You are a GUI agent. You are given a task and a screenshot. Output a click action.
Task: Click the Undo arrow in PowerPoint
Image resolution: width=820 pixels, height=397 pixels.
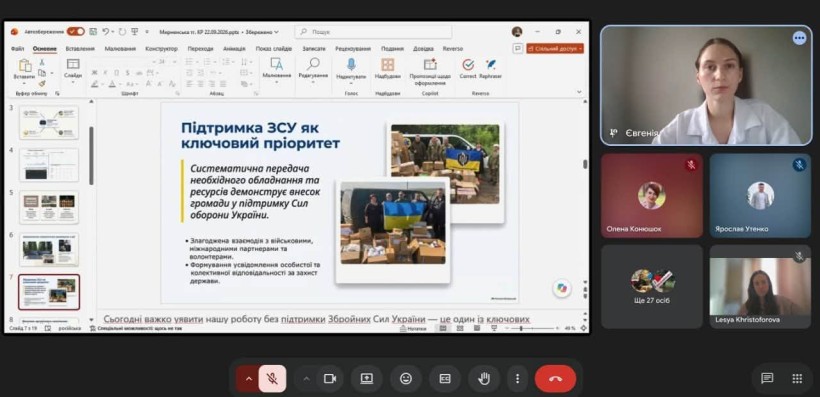[106, 31]
